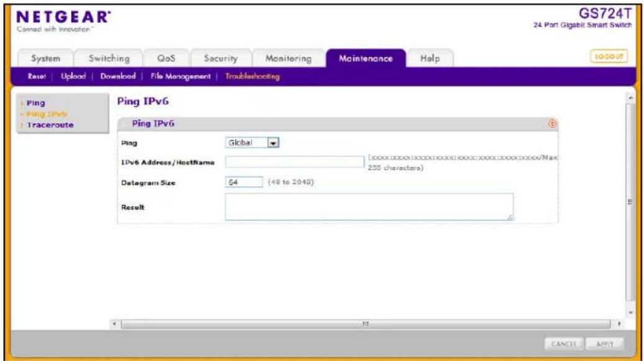The height and width of the screenshot is (361, 644).
Task: Click the CANCEL button
Action: point(563,344)
